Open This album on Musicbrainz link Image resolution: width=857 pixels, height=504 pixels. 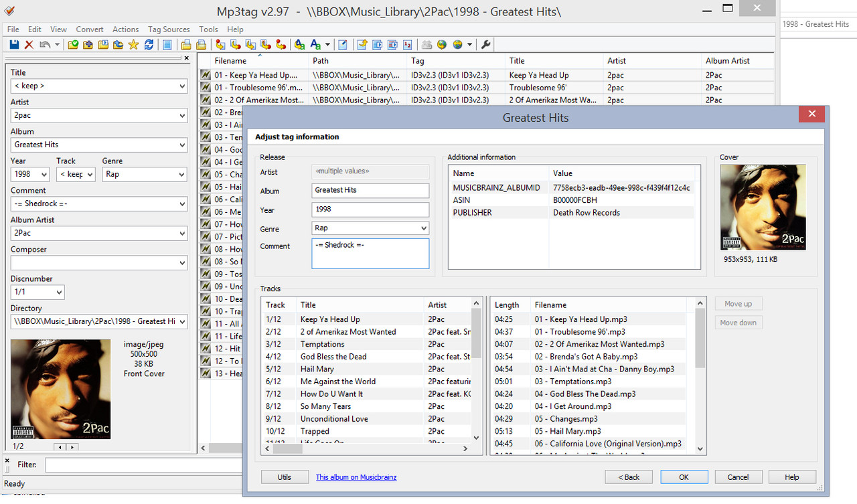click(356, 477)
